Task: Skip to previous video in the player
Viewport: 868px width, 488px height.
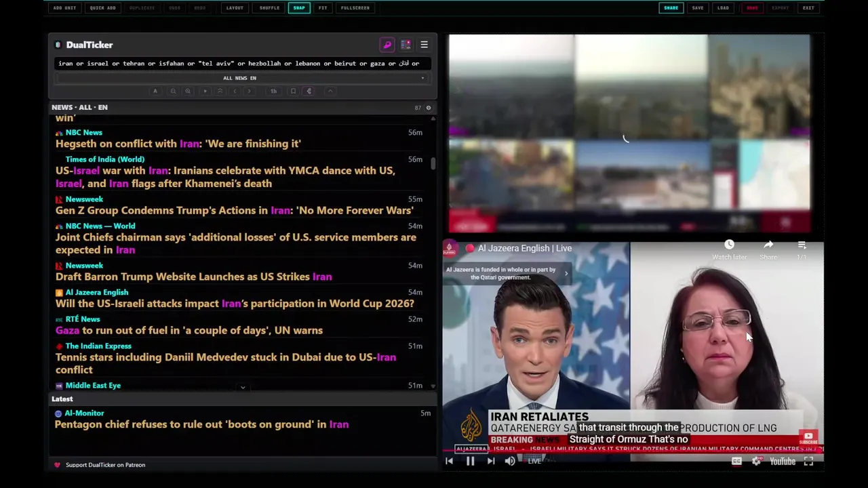Action: (x=449, y=461)
